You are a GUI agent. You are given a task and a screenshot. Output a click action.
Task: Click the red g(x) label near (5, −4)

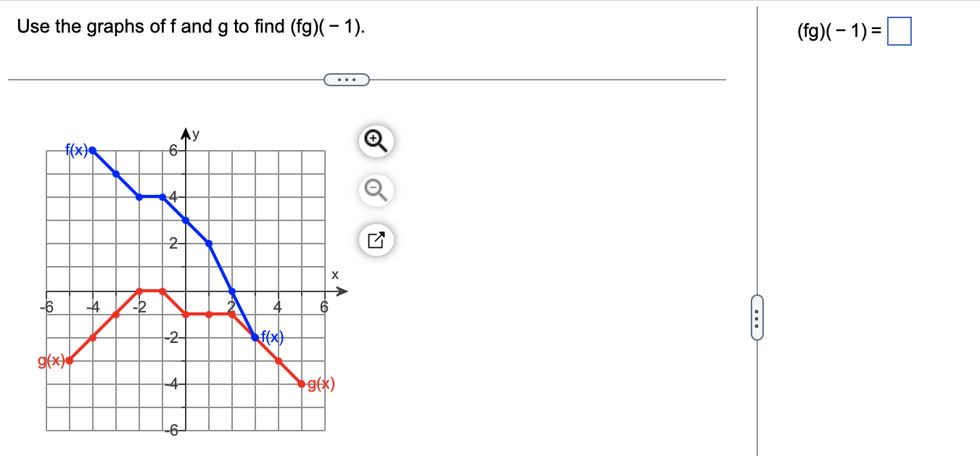click(x=321, y=385)
